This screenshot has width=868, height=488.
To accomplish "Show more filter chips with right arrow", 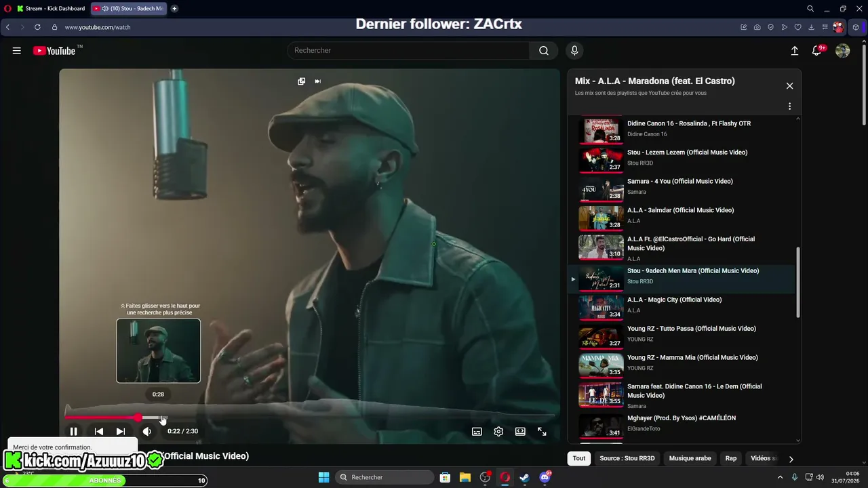I will coord(791,459).
